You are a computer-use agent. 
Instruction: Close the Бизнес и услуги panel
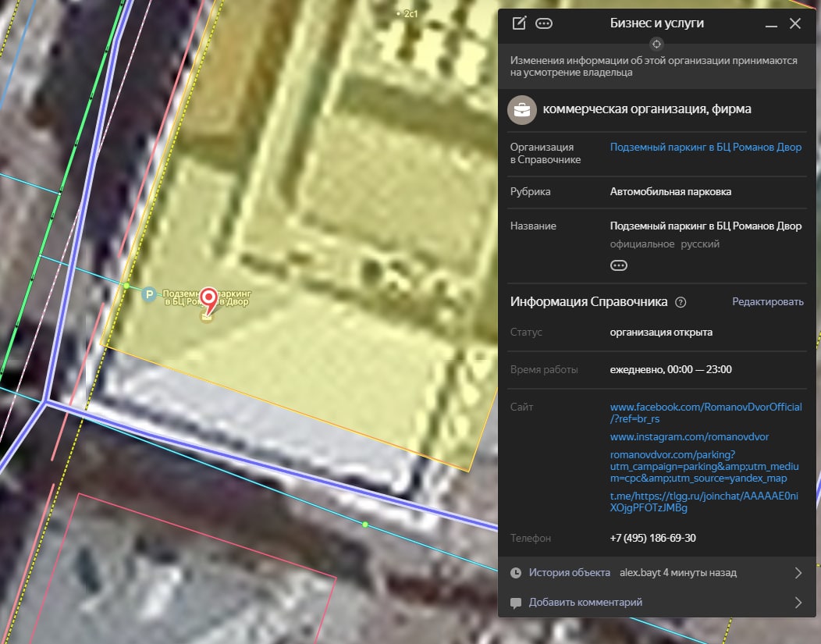795,23
